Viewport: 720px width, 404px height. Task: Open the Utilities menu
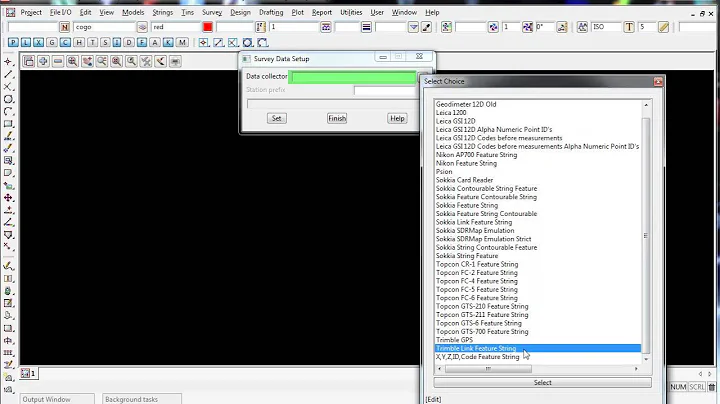click(351, 12)
